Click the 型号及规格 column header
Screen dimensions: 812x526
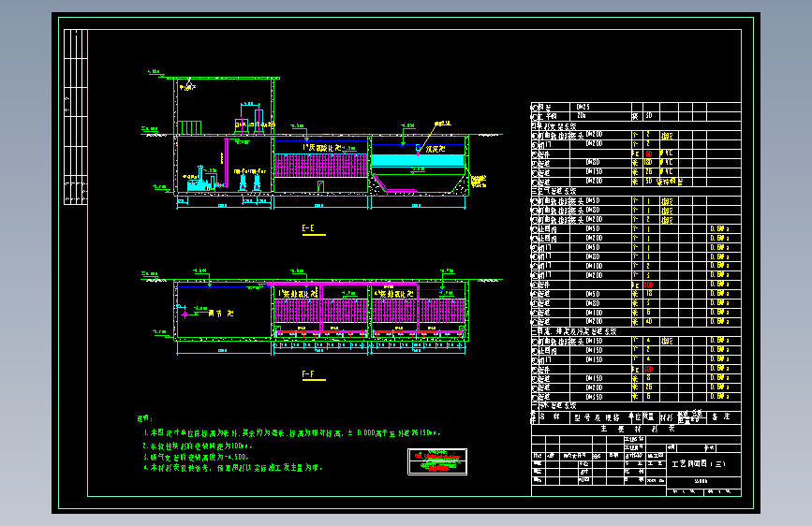point(597,417)
